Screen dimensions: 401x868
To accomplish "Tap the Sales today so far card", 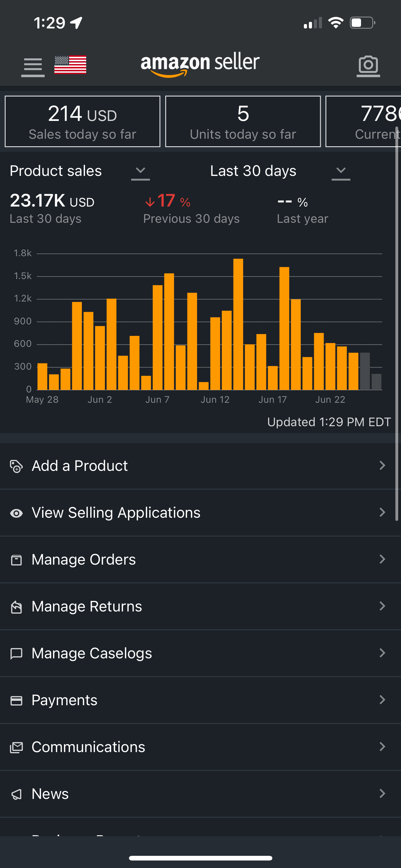I will (x=82, y=122).
